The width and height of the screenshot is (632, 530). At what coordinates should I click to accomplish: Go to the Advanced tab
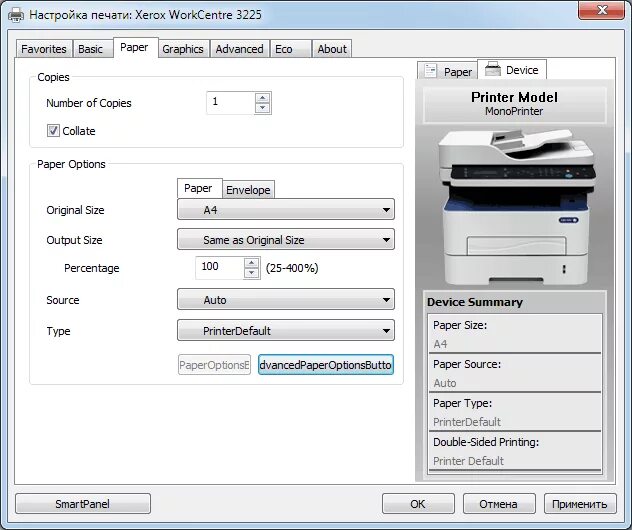click(x=239, y=49)
